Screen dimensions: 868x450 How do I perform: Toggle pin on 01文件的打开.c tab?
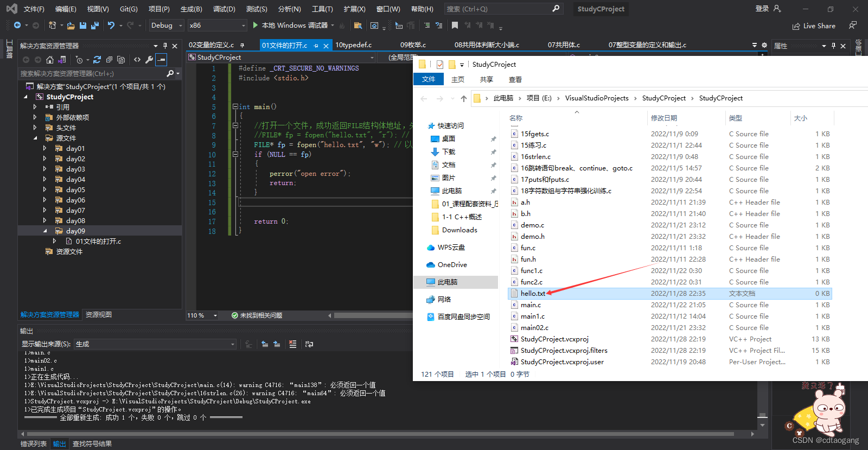click(316, 46)
